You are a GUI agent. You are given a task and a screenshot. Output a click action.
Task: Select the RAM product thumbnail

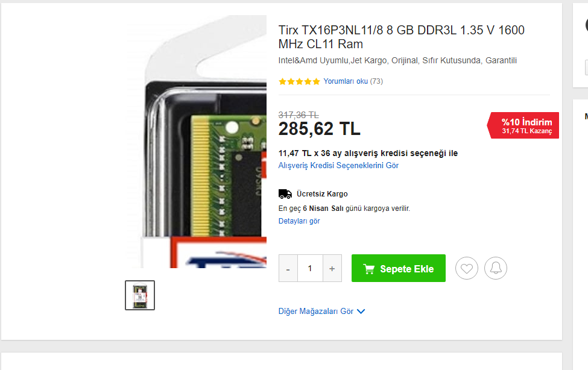coord(140,295)
